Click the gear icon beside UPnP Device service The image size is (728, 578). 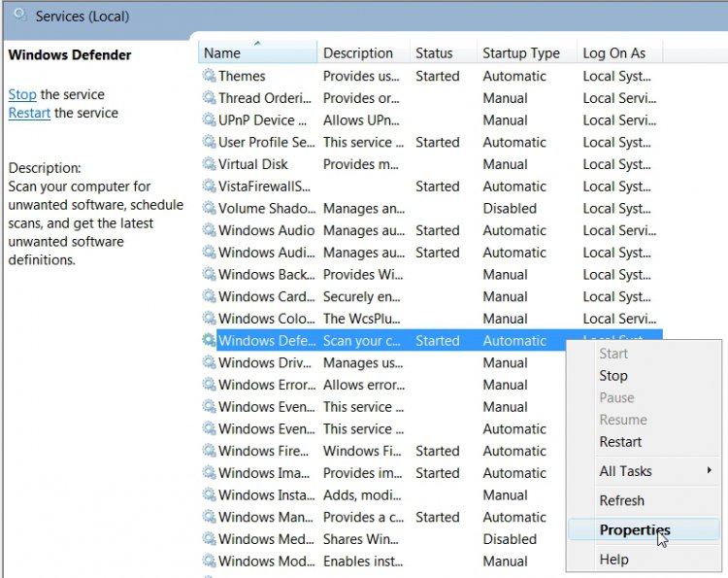[x=209, y=119]
